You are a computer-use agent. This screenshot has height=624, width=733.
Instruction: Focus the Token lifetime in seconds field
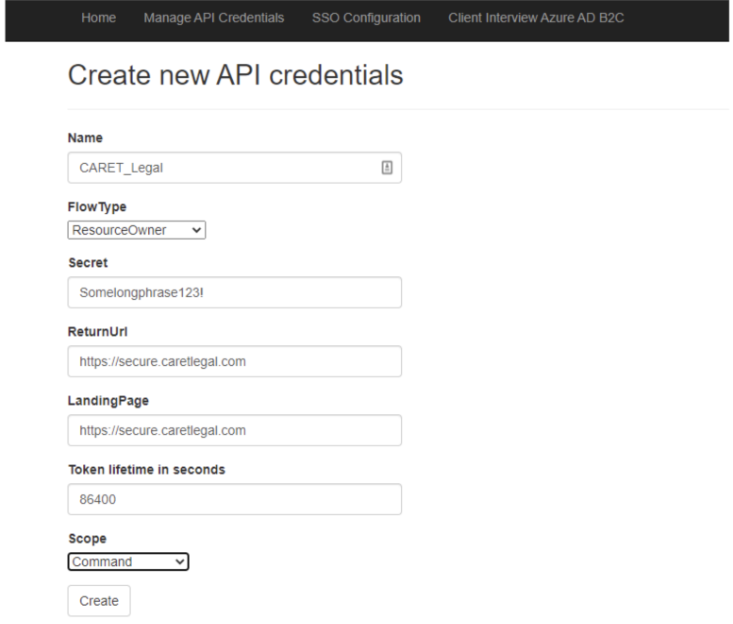235,499
